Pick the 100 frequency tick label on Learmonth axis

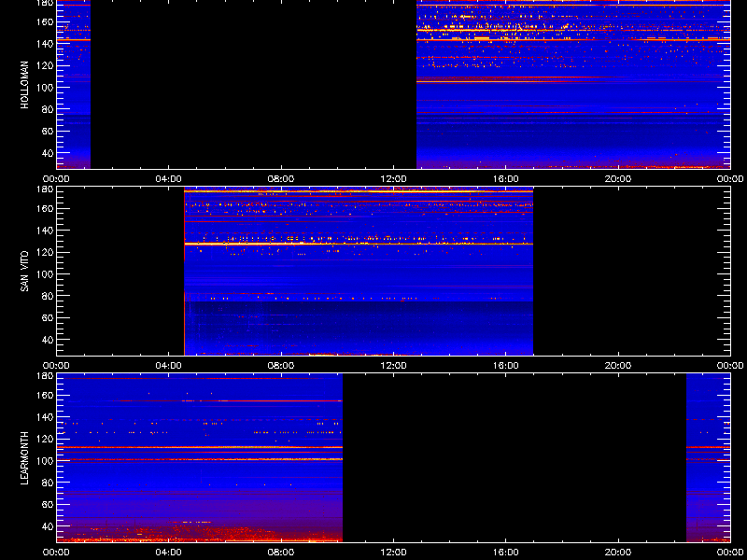click(x=45, y=461)
